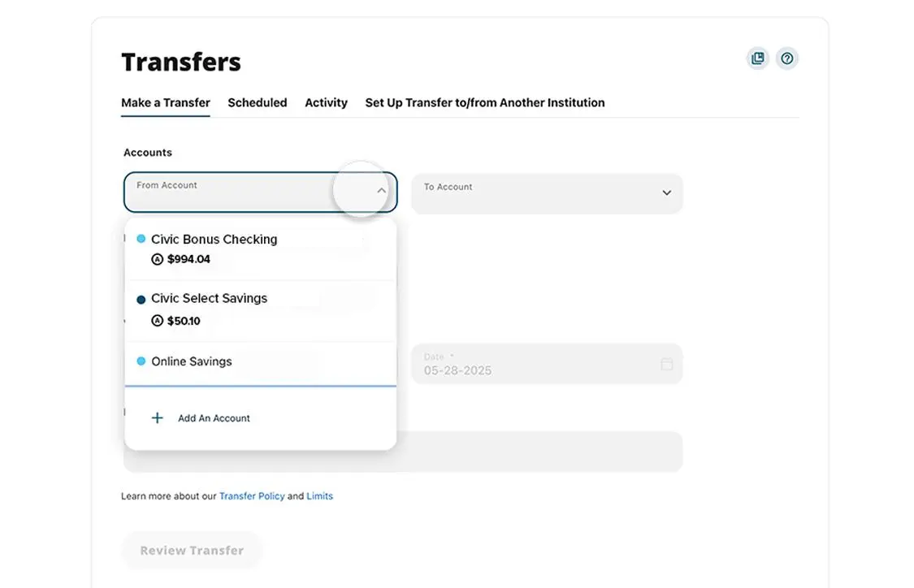Viewport: 914px width, 588px height.
Task: Switch to the Activity tab
Action: coord(326,102)
